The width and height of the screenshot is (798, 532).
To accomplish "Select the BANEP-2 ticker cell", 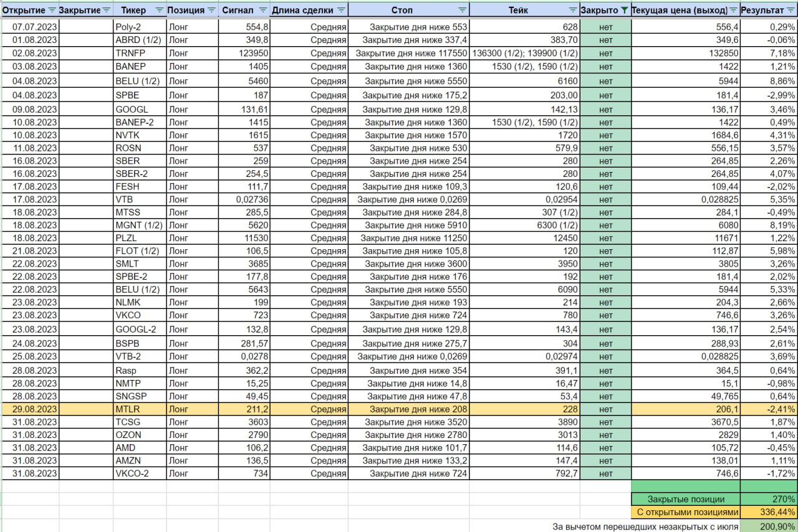I will [x=139, y=122].
